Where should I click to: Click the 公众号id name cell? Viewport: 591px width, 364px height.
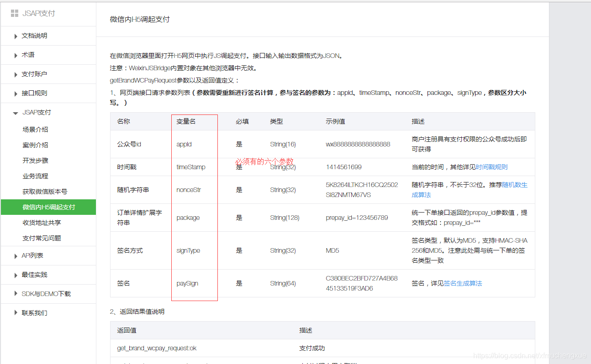[x=129, y=144]
